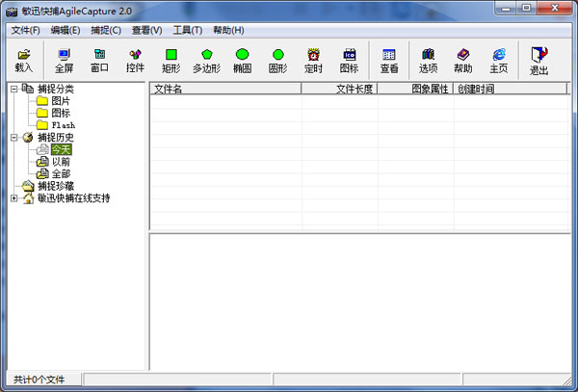Go to 主页 homepage icon
This screenshot has height=392, width=578.
[499, 61]
